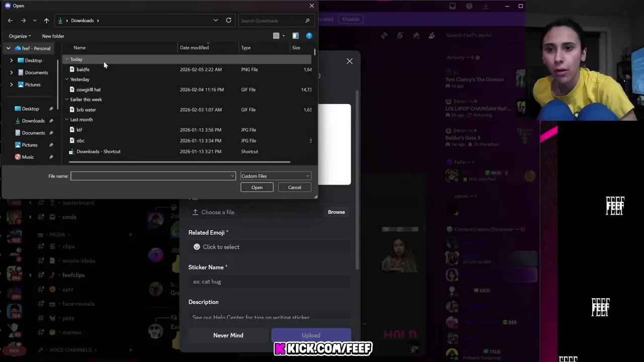The image size is (644, 362).
Task: Open file dialog help icon
Action: pos(309,36)
